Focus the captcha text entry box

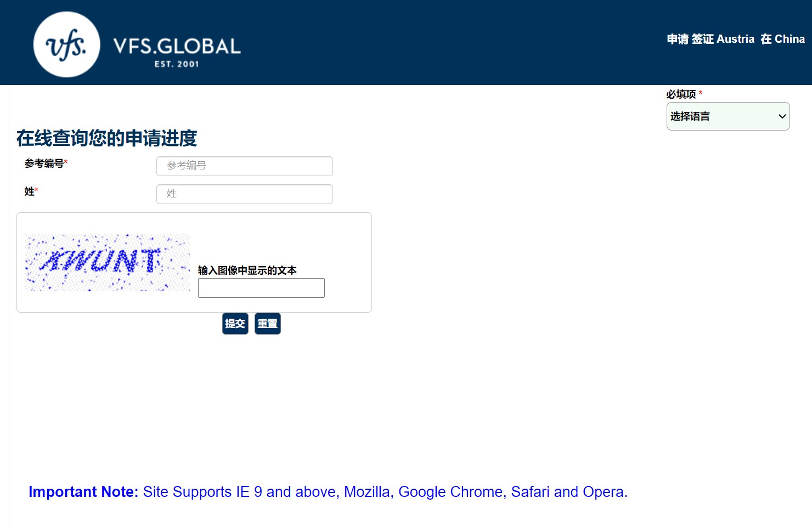click(261, 288)
